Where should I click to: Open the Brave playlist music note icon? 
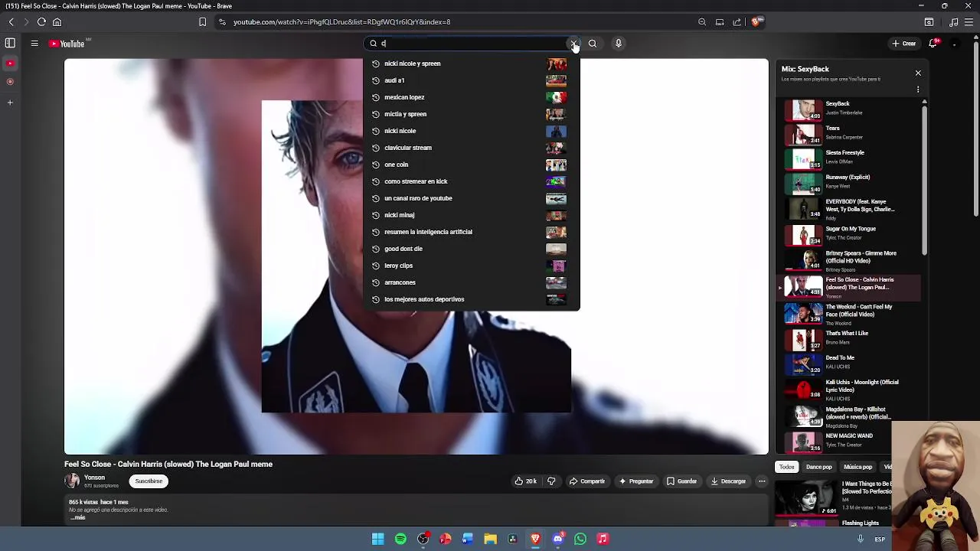click(x=953, y=22)
